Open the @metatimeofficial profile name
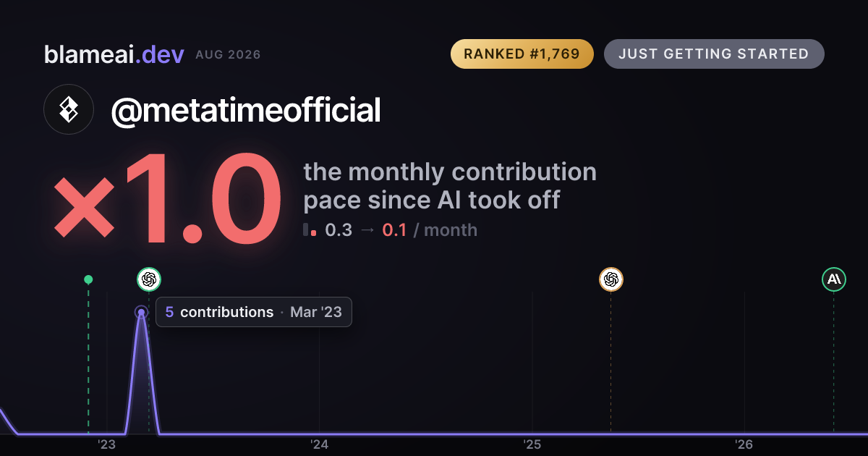 coord(246,111)
